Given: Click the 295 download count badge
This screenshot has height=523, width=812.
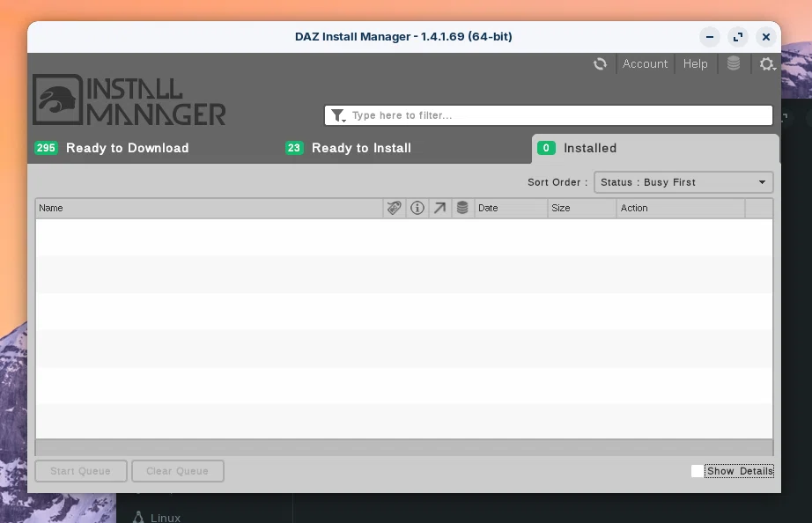Looking at the screenshot, I should 46,148.
